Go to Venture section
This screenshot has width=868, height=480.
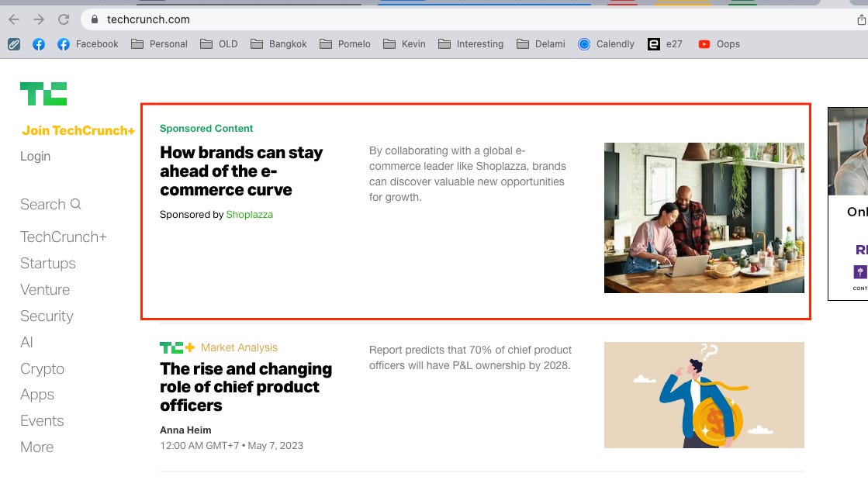click(x=45, y=289)
